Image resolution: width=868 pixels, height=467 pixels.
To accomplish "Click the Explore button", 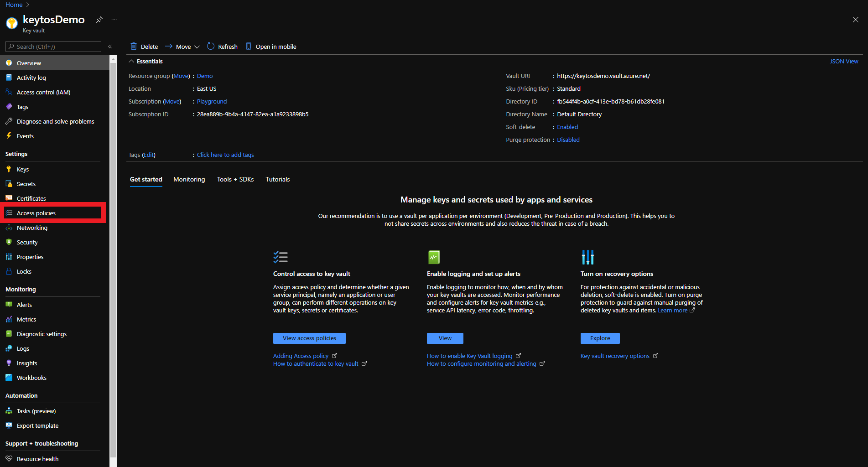I will coord(600,338).
